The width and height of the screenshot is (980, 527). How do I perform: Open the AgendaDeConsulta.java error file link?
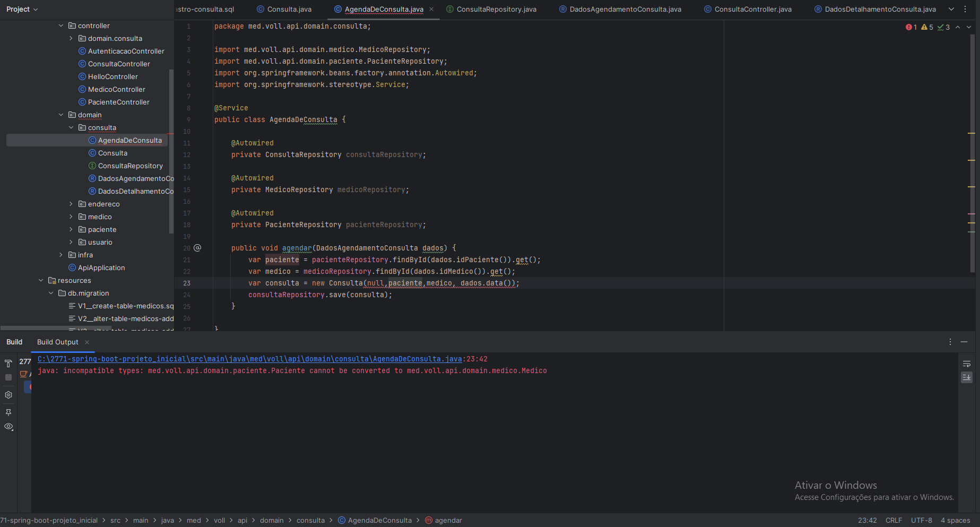tap(249, 359)
